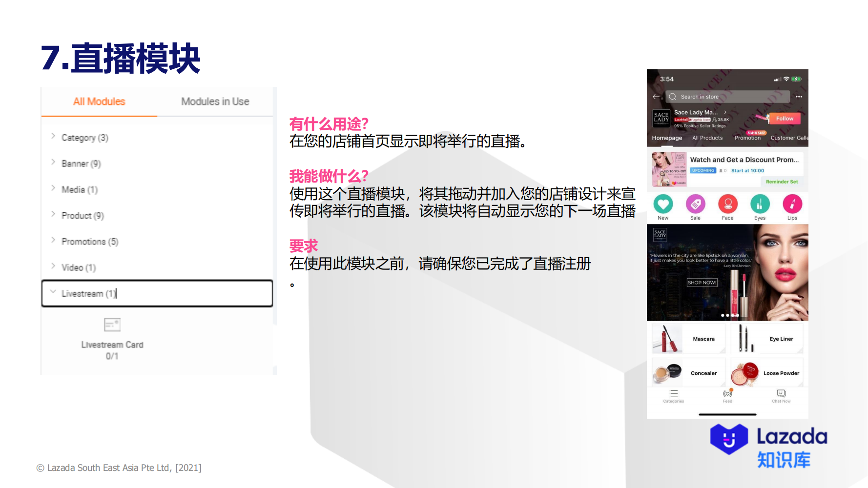The height and width of the screenshot is (488, 868).
Task: Tap the Sace Lady store logo
Action: pyautogui.click(x=661, y=119)
